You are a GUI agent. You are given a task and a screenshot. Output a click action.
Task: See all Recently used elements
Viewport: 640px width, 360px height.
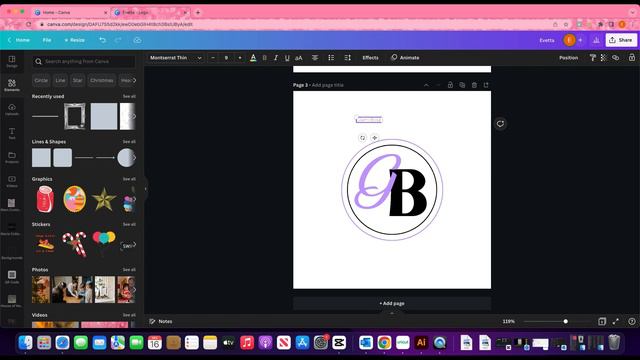(129, 96)
